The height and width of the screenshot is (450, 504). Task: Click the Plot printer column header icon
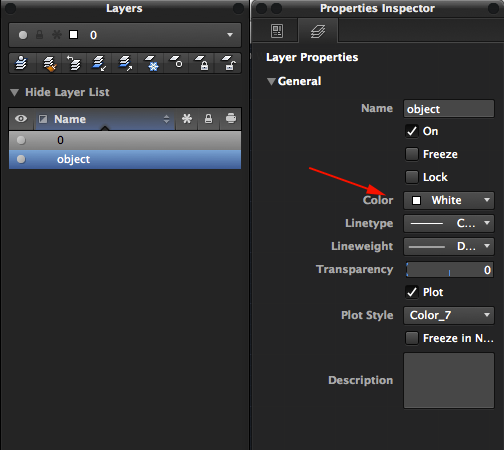pos(231,119)
